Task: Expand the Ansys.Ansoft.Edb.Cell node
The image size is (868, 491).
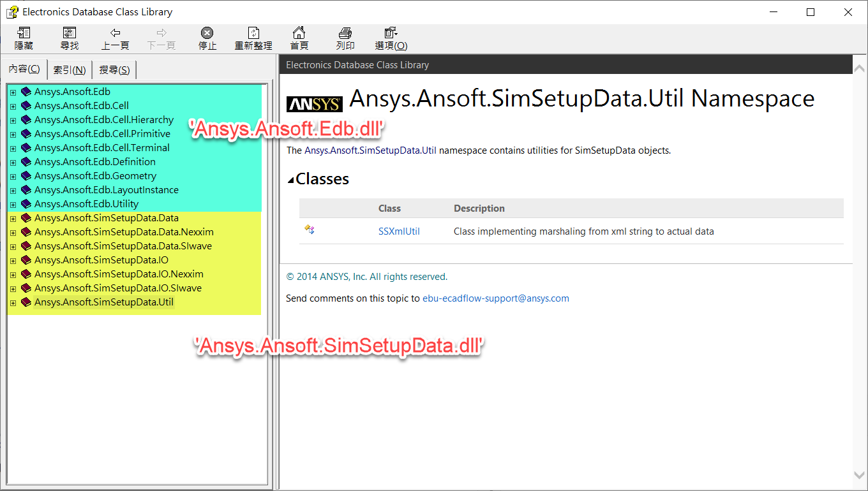Action: pos(13,106)
